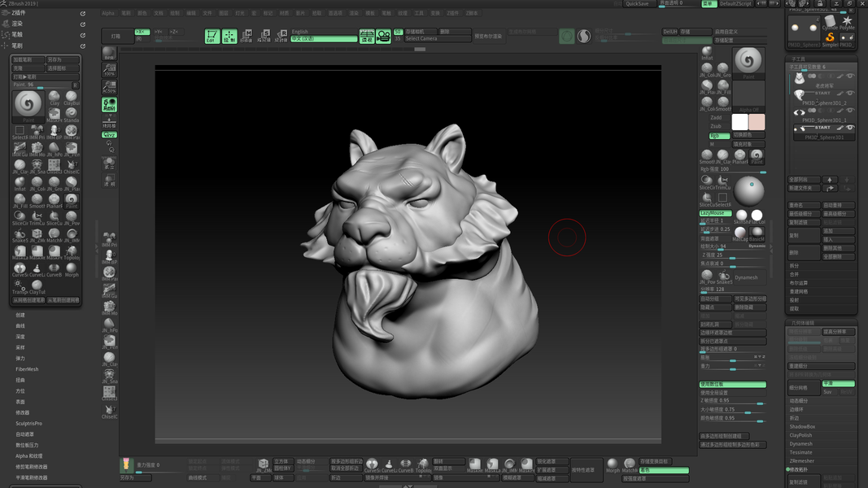868x488 pixels.
Task: Adjust the Z强度 25 slider
Action: pyautogui.click(x=732, y=255)
